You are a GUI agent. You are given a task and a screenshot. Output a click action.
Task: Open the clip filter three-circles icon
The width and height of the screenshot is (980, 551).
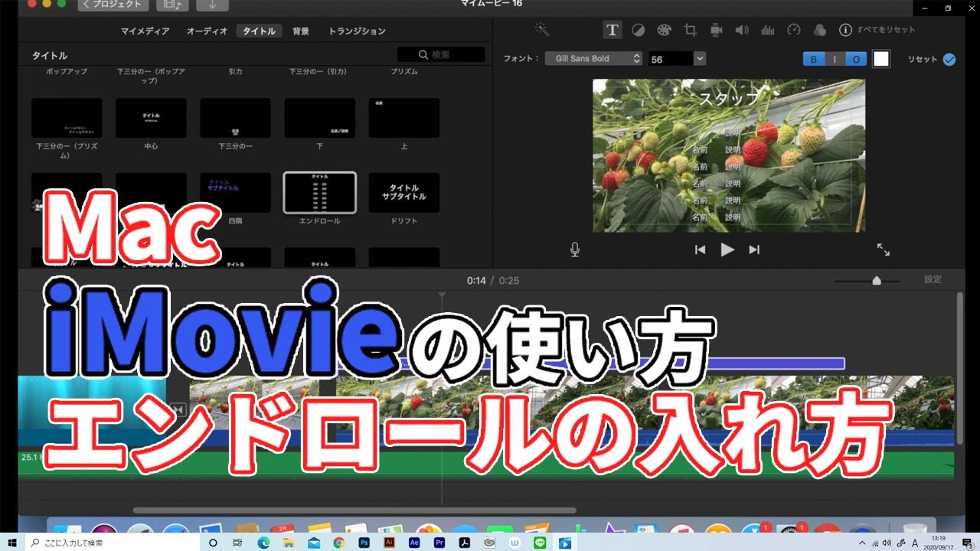tap(820, 30)
